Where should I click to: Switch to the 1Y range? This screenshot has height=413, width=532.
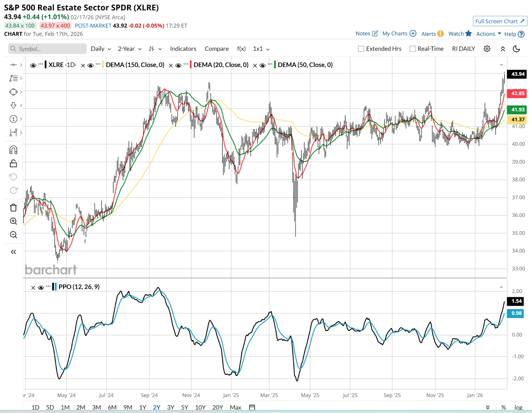tap(143, 407)
